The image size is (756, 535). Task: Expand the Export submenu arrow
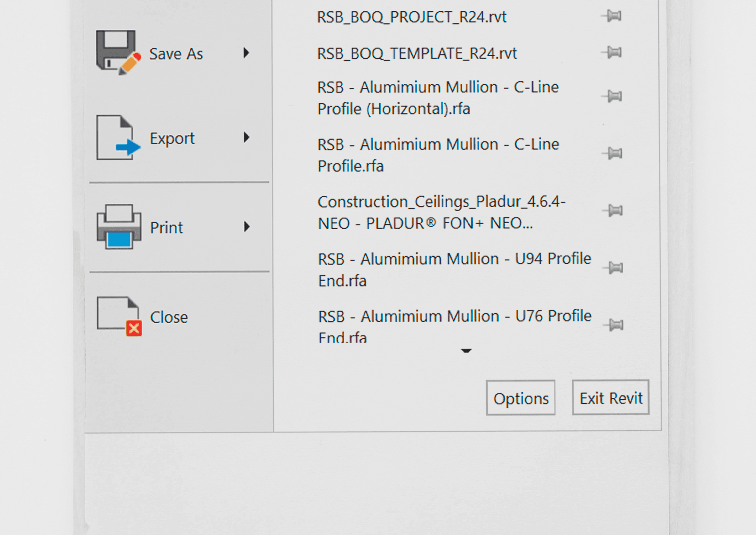coord(246,138)
